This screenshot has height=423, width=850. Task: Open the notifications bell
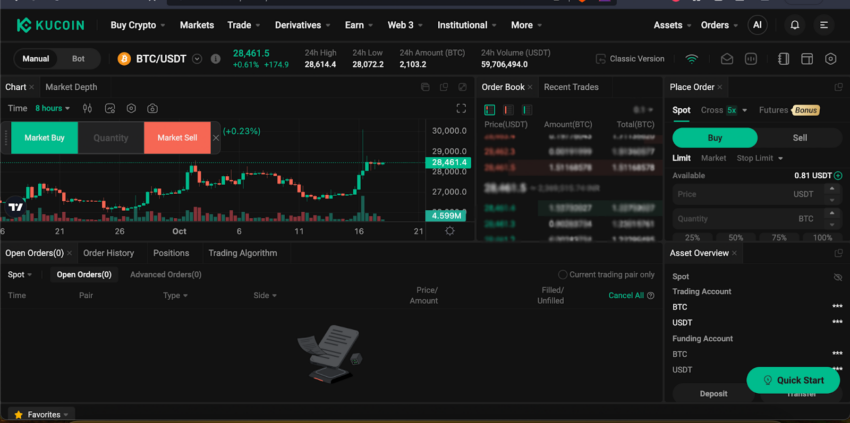coord(795,25)
